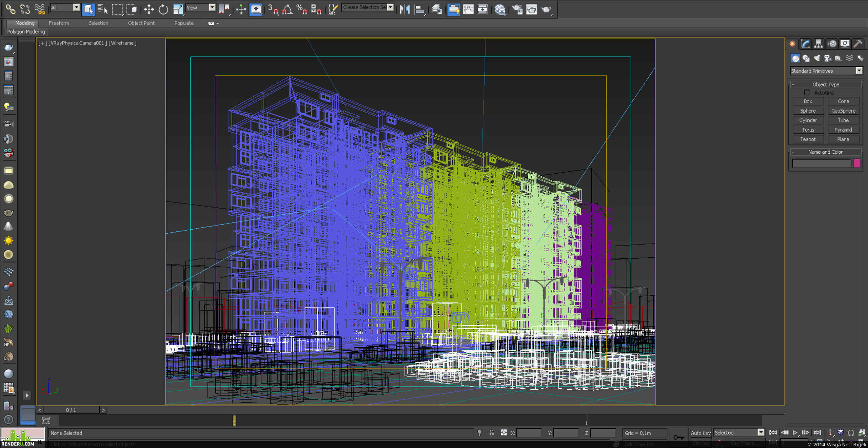Switch to the Freeform ribbon tab
Image resolution: width=868 pixels, height=448 pixels.
pyautogui.click(x=59, y=23)
